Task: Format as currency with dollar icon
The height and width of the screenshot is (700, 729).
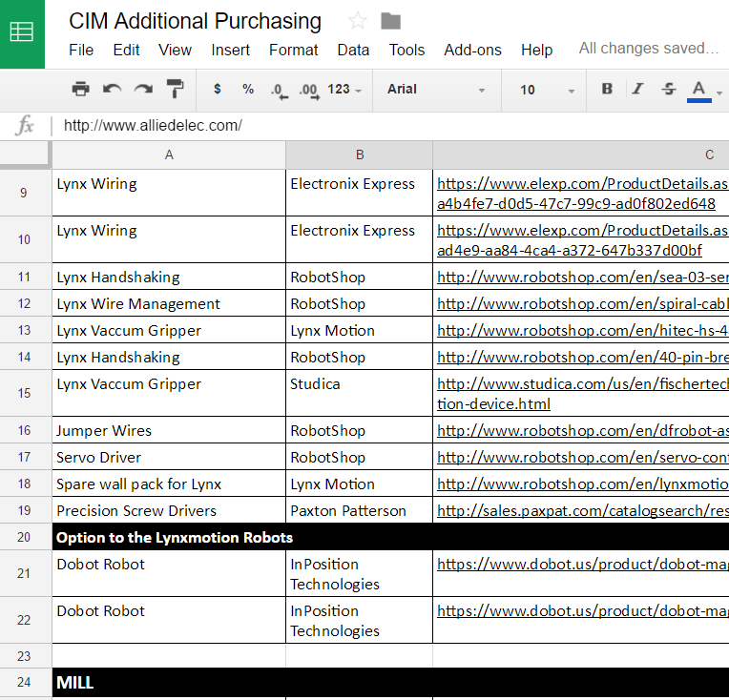Action: [218, 89]
